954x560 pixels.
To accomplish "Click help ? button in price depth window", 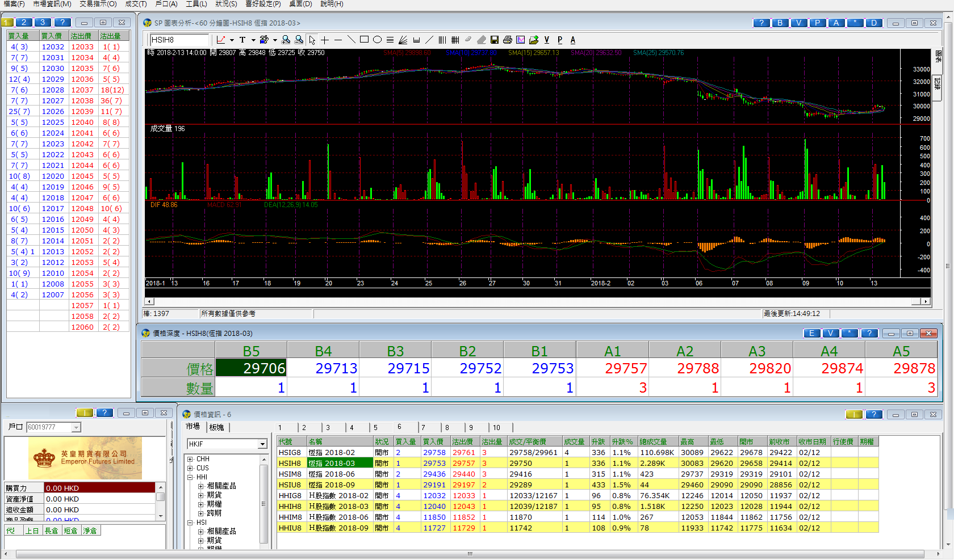I will coord(869,333).
